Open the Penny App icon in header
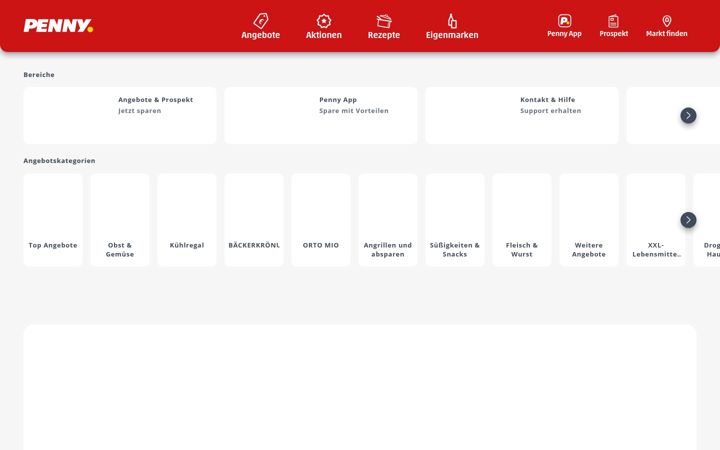Screen dimensions: 720x450 pos(564,21)
